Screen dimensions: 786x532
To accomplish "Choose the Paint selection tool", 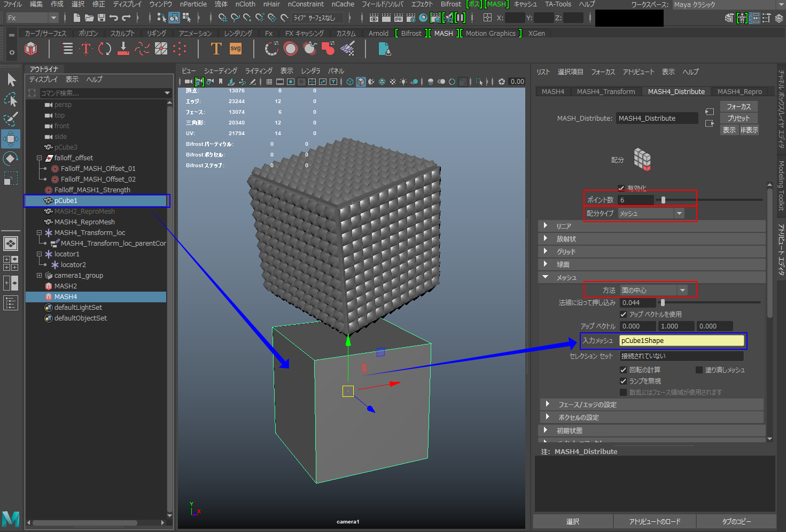I will pyautogui.click(x=11, y=119).
